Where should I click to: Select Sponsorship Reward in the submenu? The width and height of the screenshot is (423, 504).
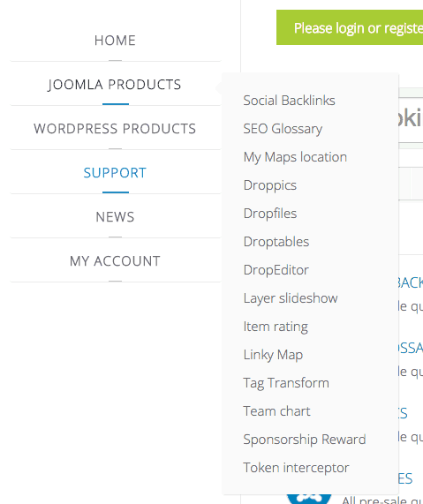(305, 440)
